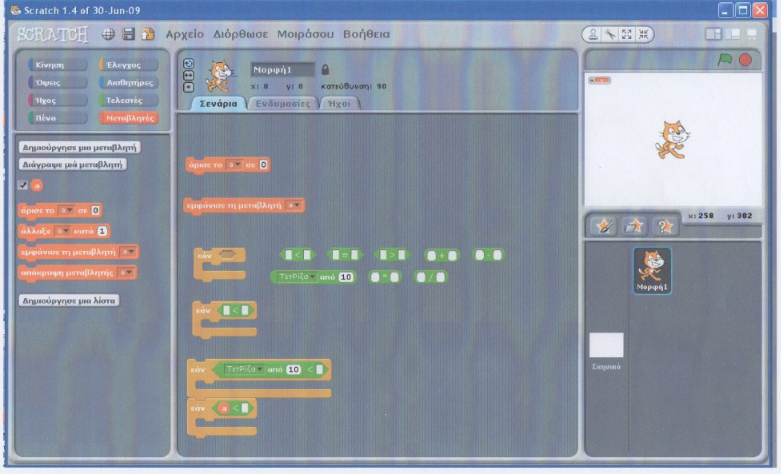Get a surprise sprite icon
The image size is (781, 474).
665,227
